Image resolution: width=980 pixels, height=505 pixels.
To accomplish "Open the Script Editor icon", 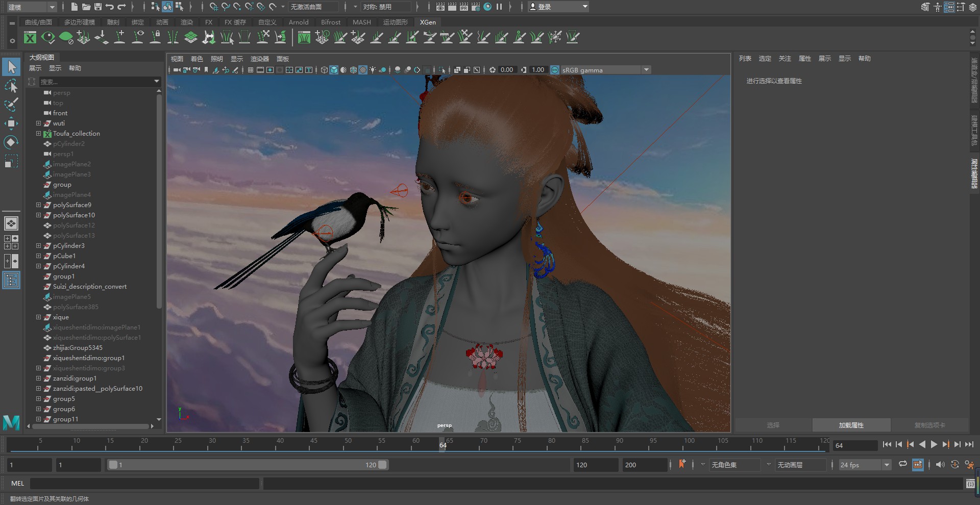I will coord(970,484).
